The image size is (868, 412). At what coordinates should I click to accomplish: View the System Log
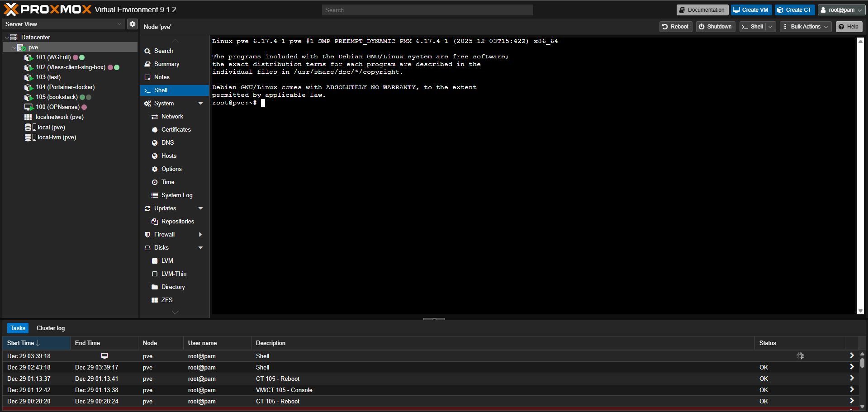click(175, 195)
